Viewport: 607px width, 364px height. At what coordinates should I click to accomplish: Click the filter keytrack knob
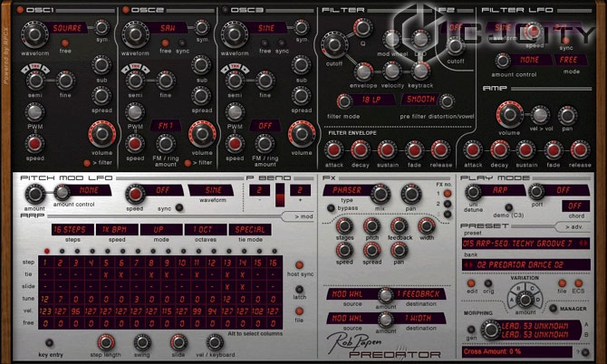(420, 71)
